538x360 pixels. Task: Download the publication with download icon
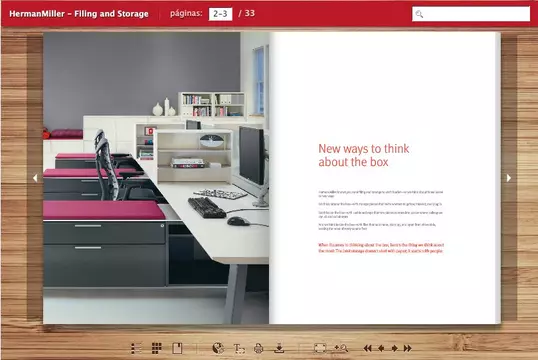(279, 348)
